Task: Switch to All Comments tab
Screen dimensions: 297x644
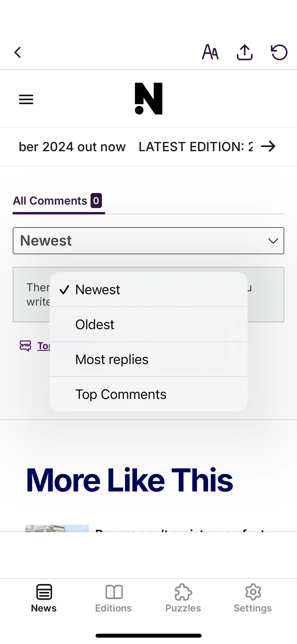Action: [x=58, y=201]
